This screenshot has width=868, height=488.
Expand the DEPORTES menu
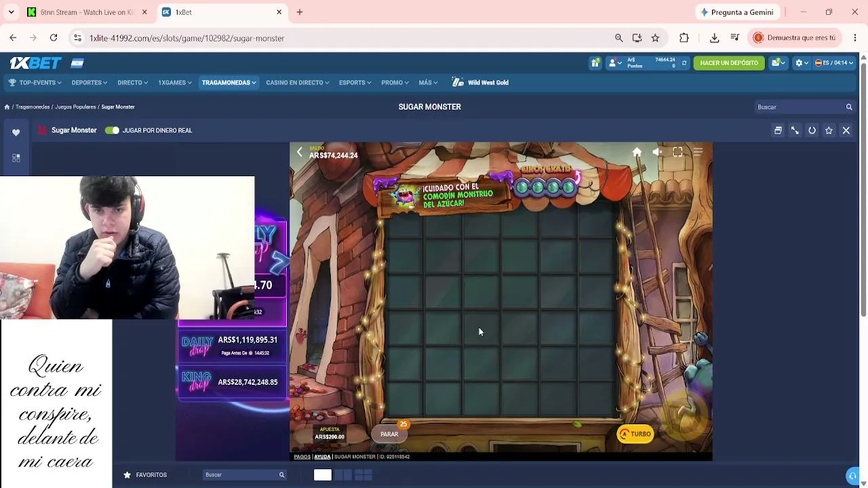coord(90,83)
